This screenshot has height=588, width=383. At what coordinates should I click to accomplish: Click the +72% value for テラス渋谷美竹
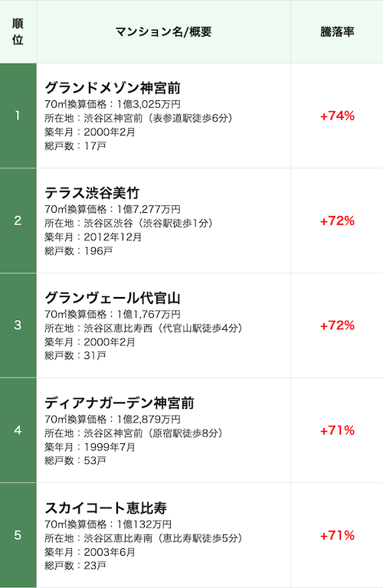pyautogui.click(x=337, y=220)
